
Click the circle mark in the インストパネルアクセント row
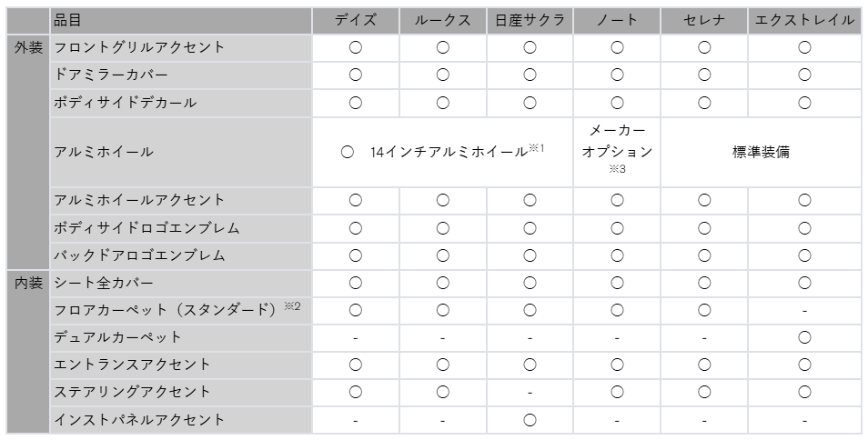(x=530, y=420)
